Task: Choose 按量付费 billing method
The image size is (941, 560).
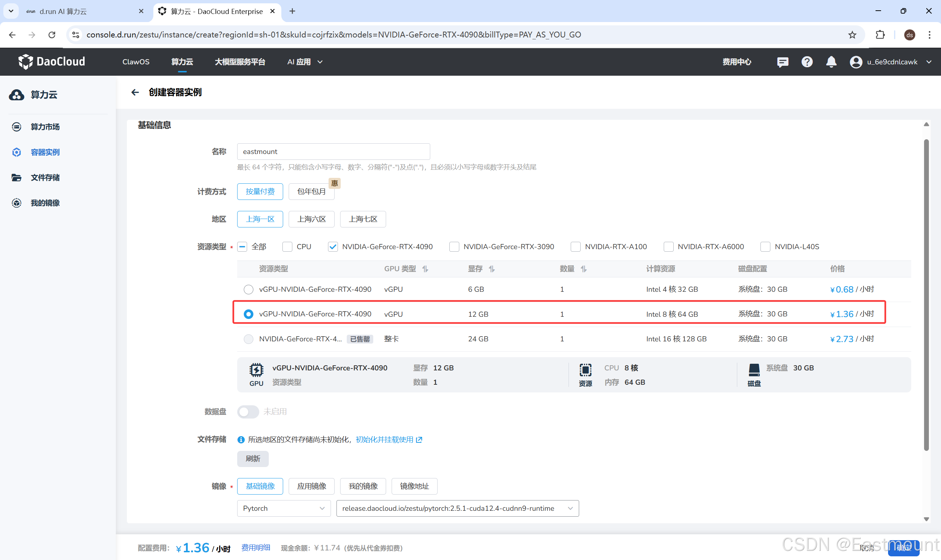Action: [x=260, y=192]
